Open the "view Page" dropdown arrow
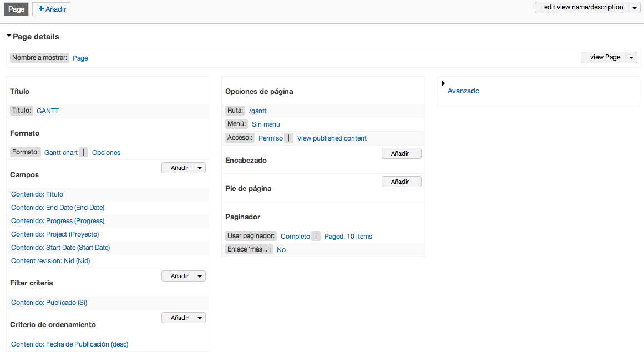The image size is (644, 356). pos(631,57)
